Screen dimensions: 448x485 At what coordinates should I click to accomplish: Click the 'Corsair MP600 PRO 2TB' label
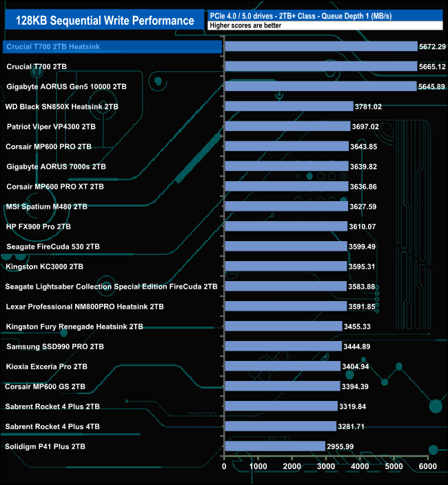[48, 147]
